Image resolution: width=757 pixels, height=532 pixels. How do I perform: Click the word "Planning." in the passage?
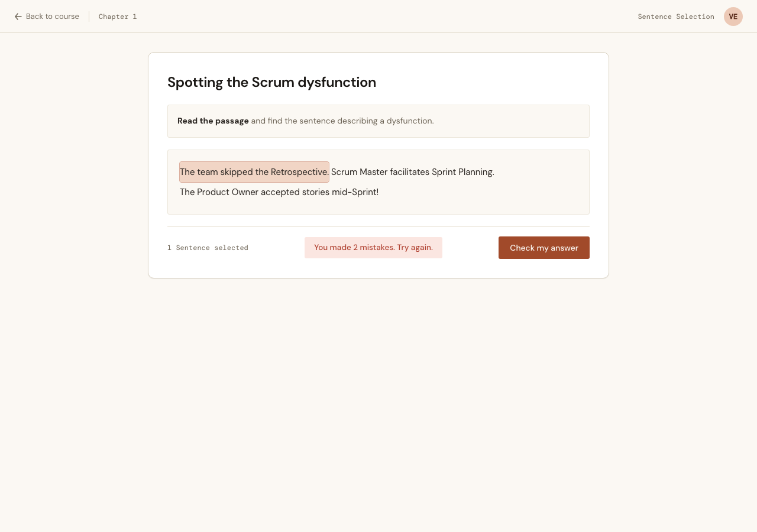click(x=476, y=172)
